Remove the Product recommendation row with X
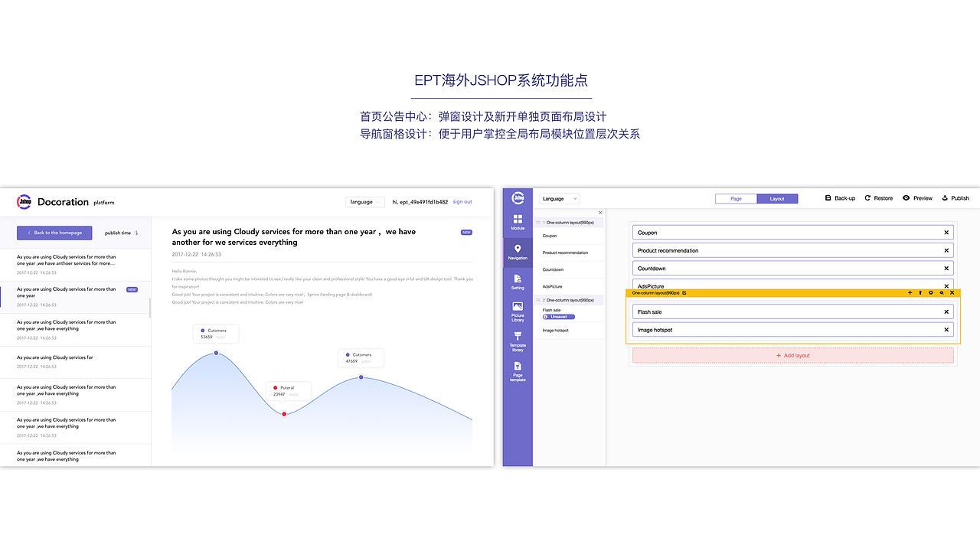The width and height of the screenshot is (980, 551). pos(946,250)
